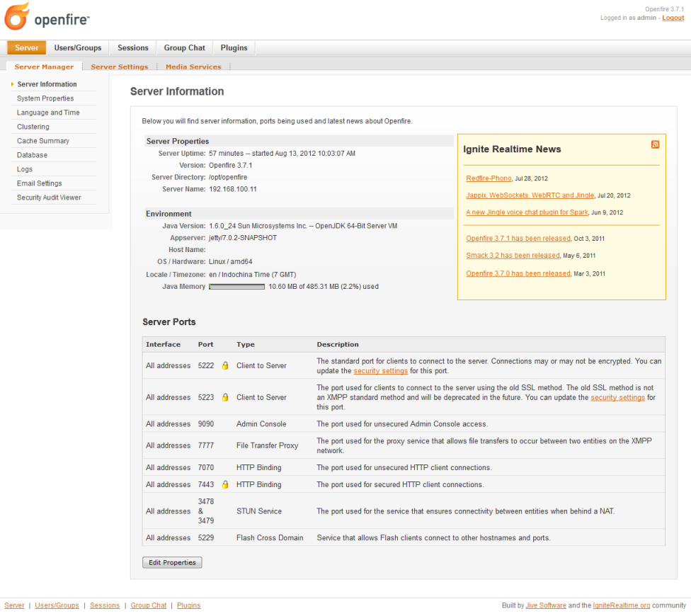Click the footer Group Chat link
The image size is (691, 616).
pyautogui.click(x=149, y=605)
